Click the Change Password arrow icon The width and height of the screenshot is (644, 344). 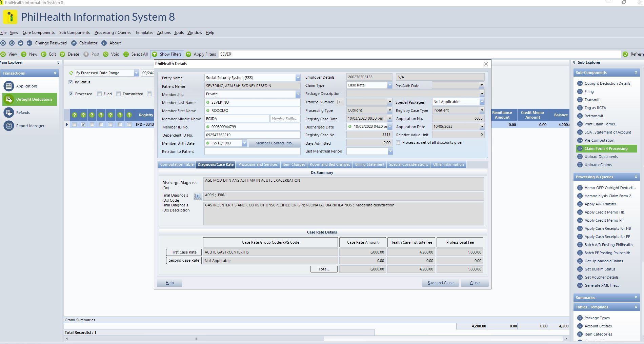(29, 43)
